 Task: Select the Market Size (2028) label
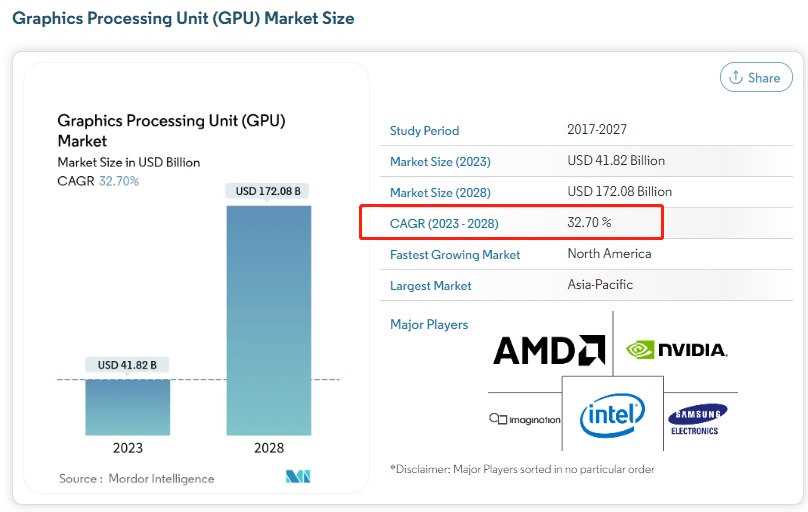point(440,192)
